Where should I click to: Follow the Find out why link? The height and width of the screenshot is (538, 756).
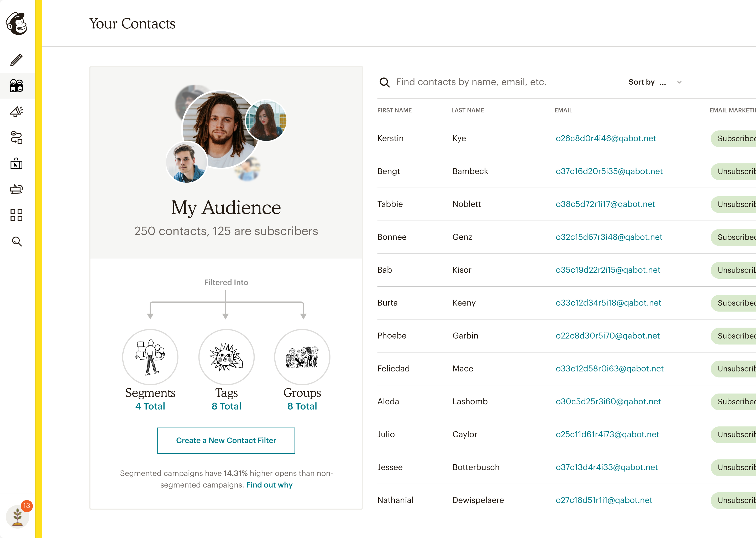click(x=269, y=485)
